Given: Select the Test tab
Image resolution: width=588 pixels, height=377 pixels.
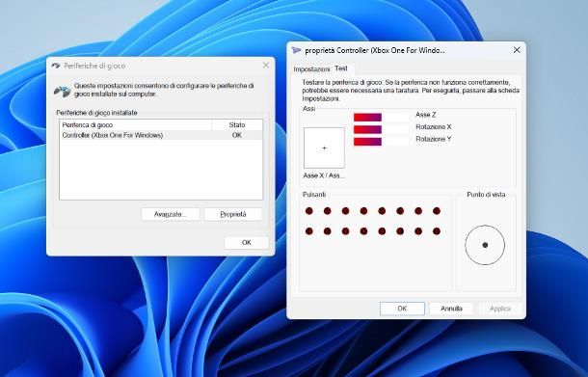Looking at the screenshot, I should point(341,68).
